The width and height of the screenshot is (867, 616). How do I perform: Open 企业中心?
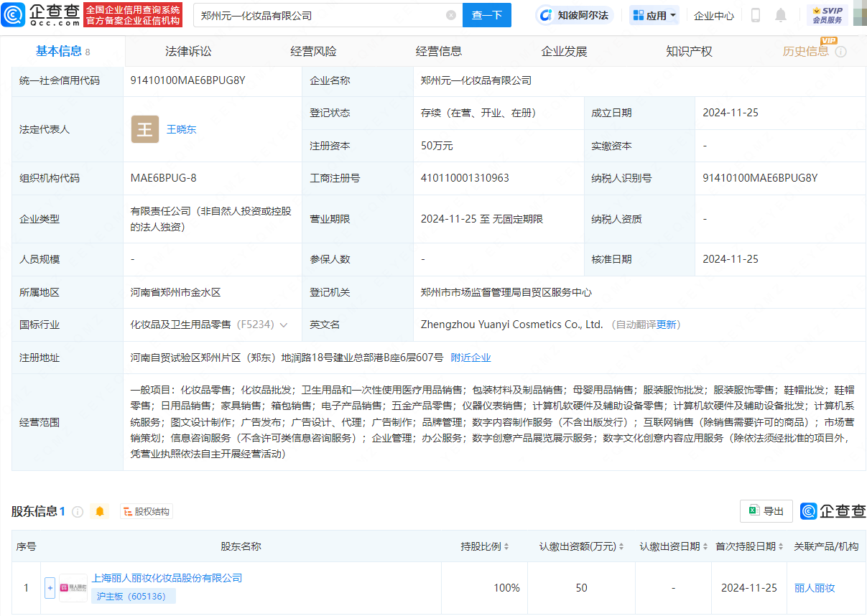[x=714, y=15]
